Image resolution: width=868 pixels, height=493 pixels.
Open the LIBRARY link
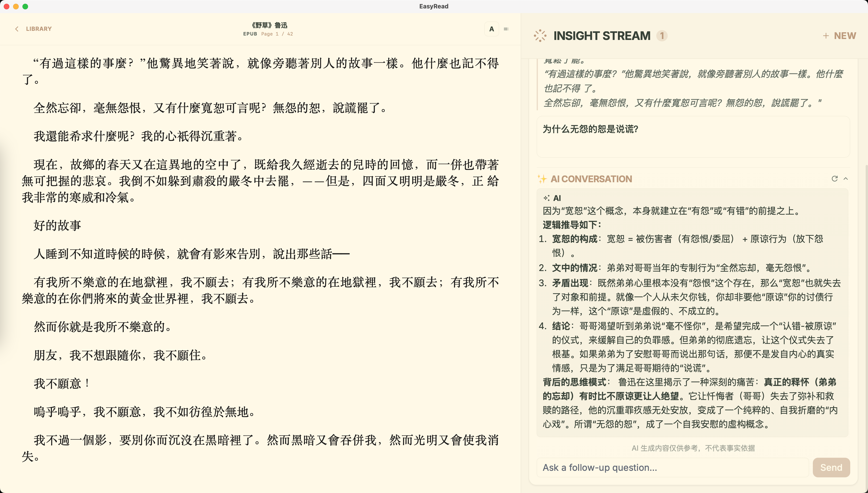coord(39,29)
